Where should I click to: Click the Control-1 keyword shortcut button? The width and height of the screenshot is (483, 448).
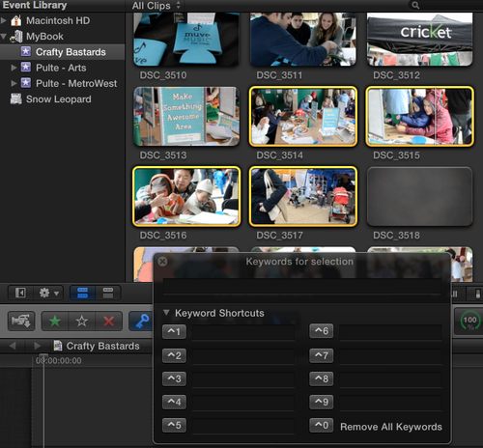pyautogui.click(x=174, y=331)
